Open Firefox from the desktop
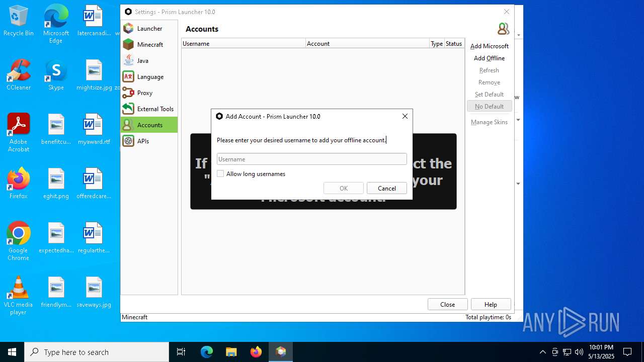644x362 pixels. (x=19, y=184)
